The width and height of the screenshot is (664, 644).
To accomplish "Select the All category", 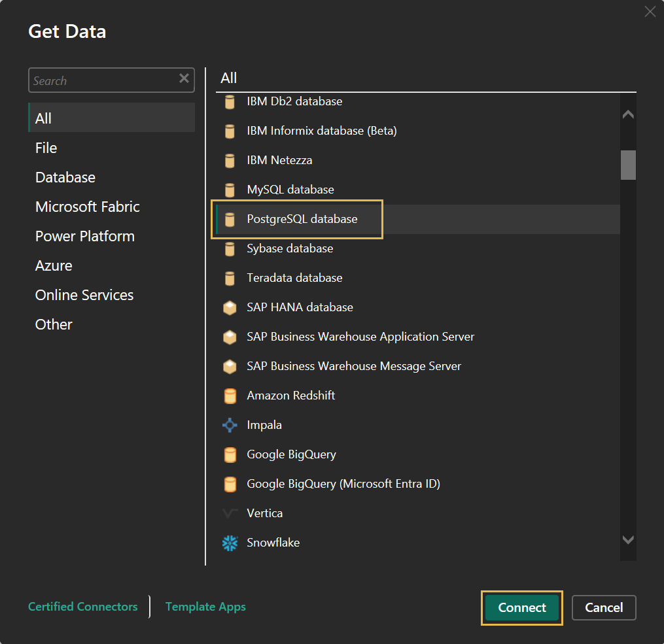I will (112, 118).
